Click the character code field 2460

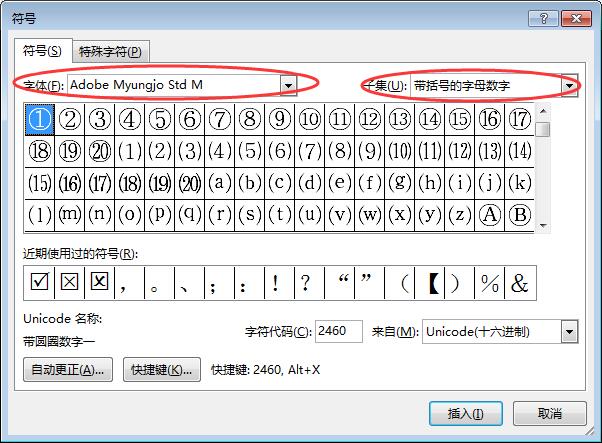[x=339, y=331]
